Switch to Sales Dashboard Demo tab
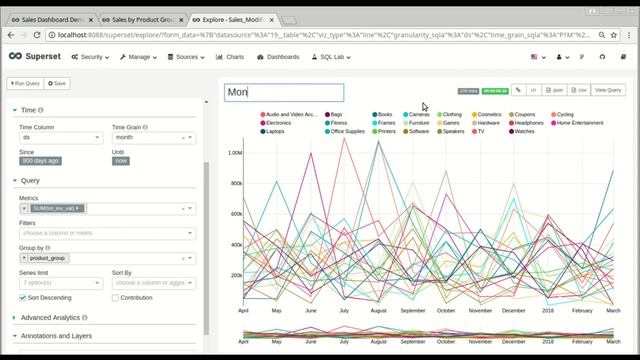 coord(51,20)
